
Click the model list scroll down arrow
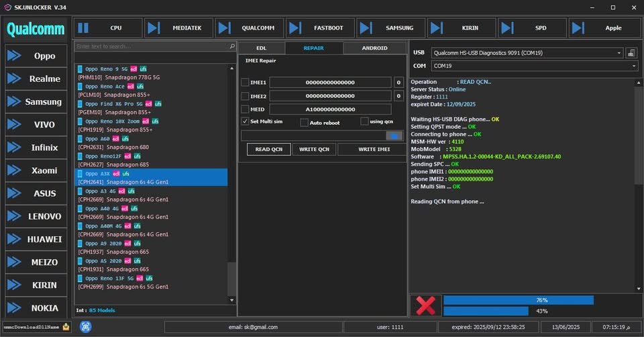click(x=232, y=300)
